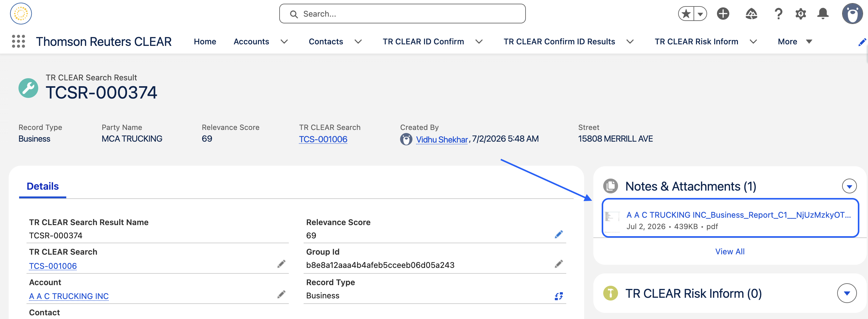Open the More navigation dropdown
This screenshot has height=319, width=868.
tap(795, 42)
